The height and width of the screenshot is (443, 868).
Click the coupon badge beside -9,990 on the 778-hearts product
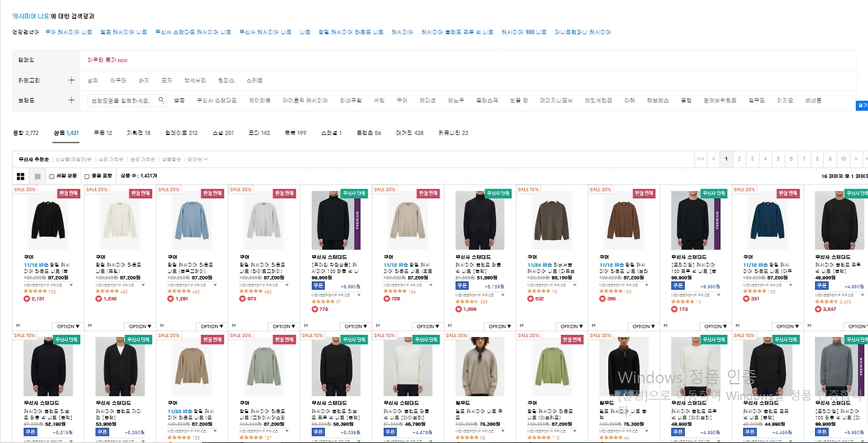[317, 286]
